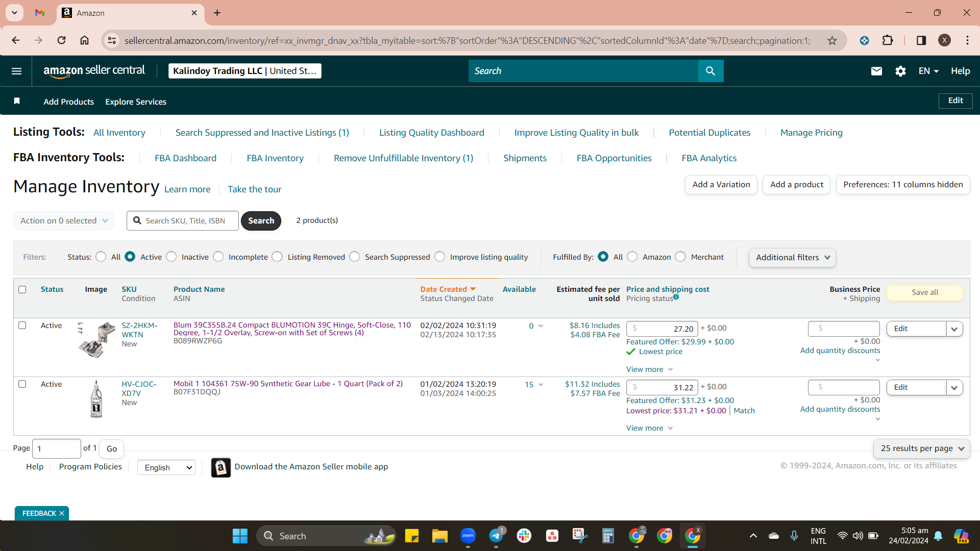Image resolution: width=980 pixels, height=551 pixels.
Task: Click the Add a Variation button
Action: [721, 185]
